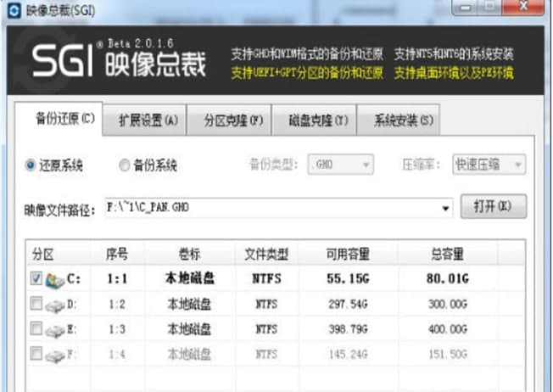
Task: Click the D: drive disk icon
Action: [55, 305]
